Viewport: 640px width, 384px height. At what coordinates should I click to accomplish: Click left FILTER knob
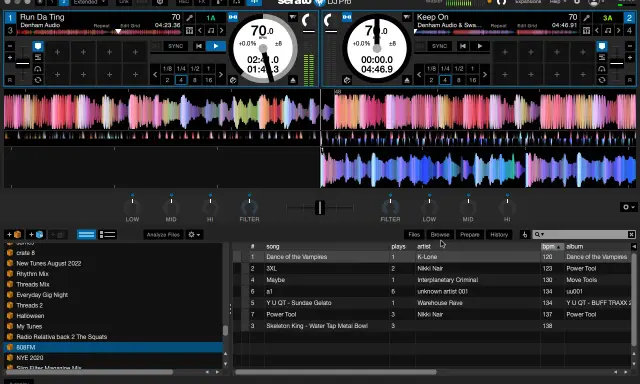tap(249, 207)
